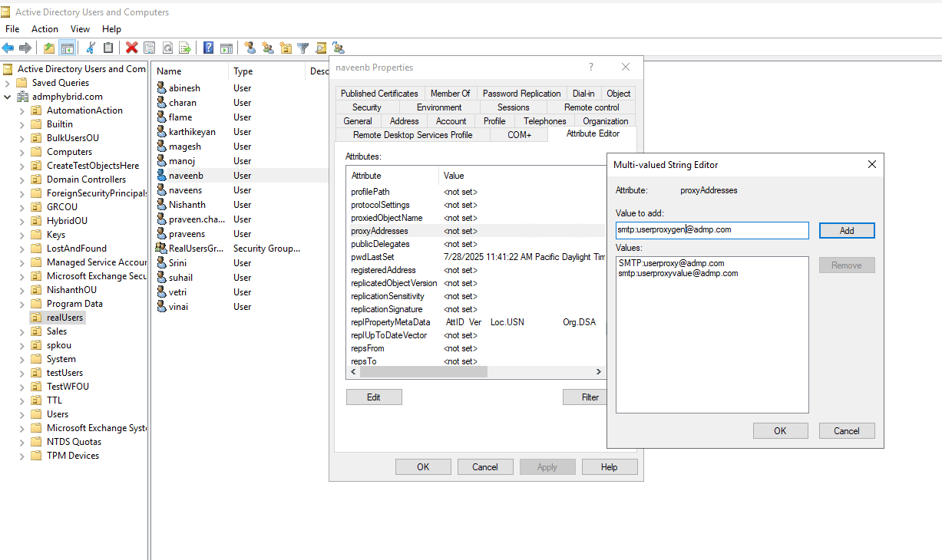Click the Up one level folder icon
The image size is (942, 560).
pyautogui.click(x=49, y=48)
